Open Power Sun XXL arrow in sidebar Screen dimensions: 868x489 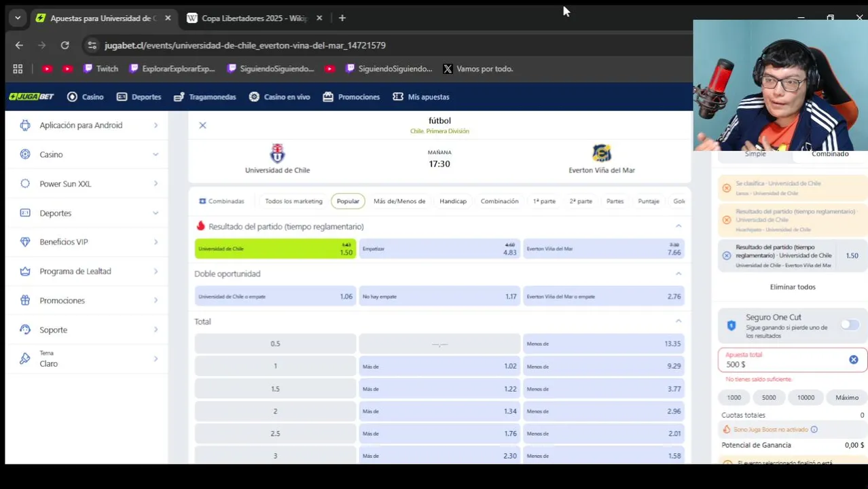(156, 183)
